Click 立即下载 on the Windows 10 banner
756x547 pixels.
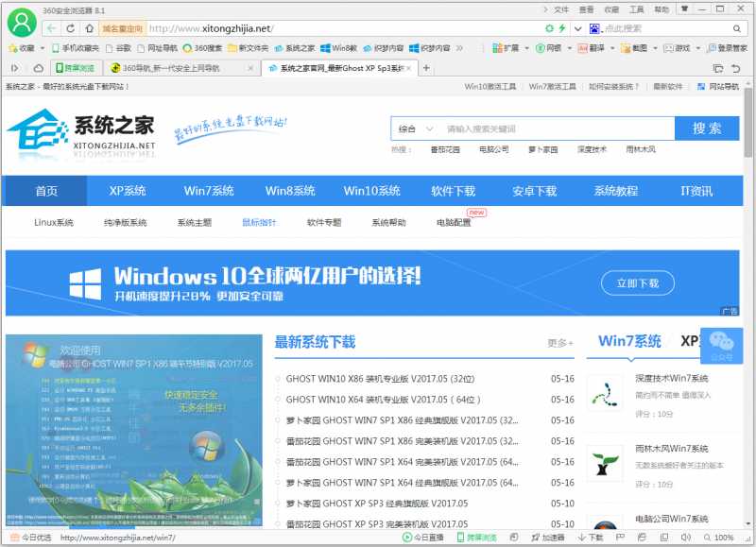pyautogui.click(x=638, y=282)
